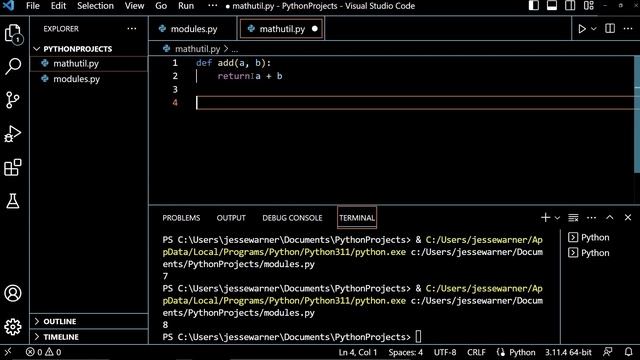Select interpreter 3.11.4 64-bit
The width and height of the screenshot is (640, 360).
pos(568,352)
